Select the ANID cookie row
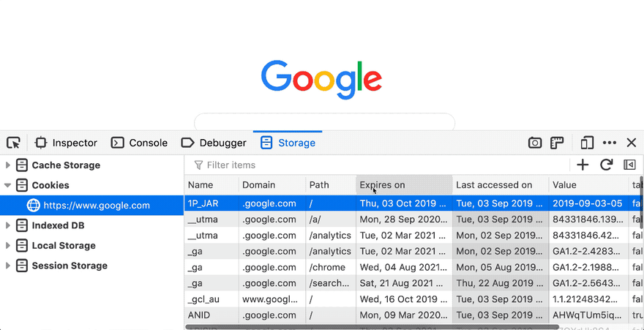Viewport: 644px width, 330px height. pos(412,315)
